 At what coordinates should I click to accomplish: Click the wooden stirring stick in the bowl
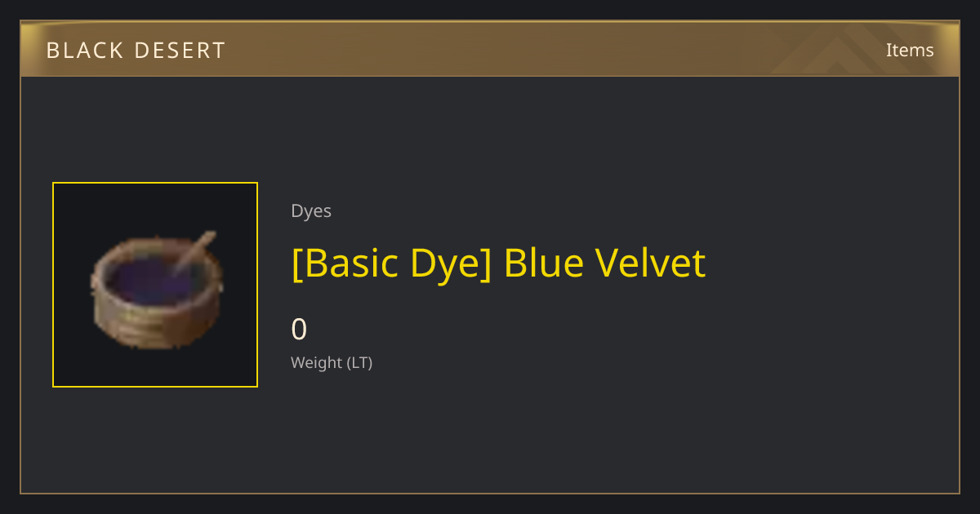(193, 252)
